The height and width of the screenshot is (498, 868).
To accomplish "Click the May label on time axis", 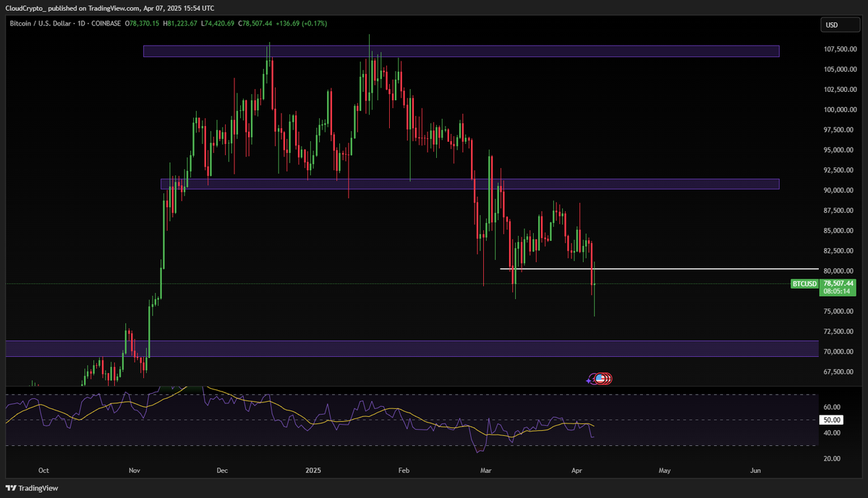I will [x=665, y=470].
